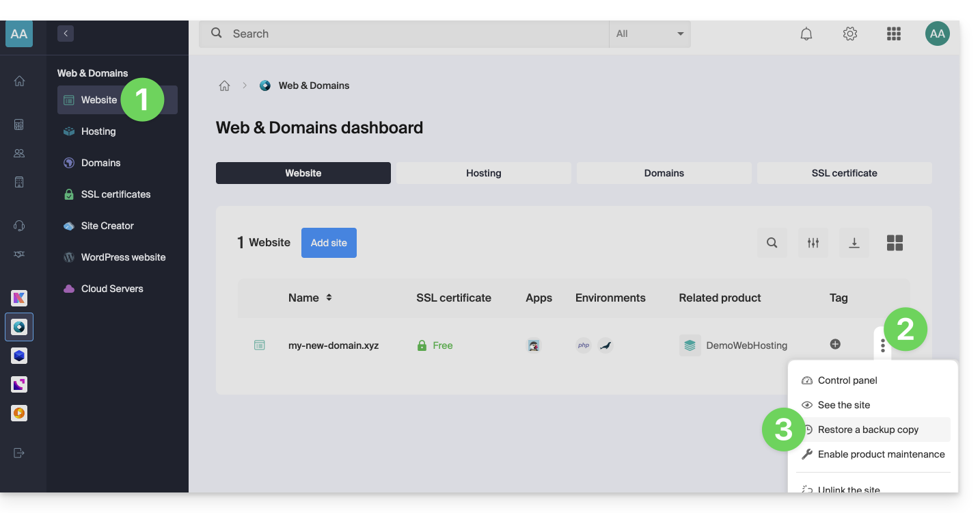Click the notifications bell icon

[x=806, y=34]
